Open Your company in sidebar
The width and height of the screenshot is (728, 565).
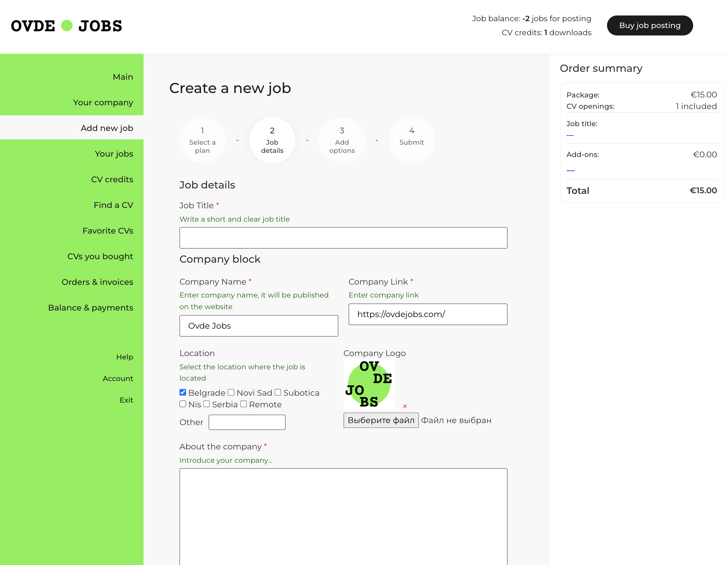tap(103, 103)
